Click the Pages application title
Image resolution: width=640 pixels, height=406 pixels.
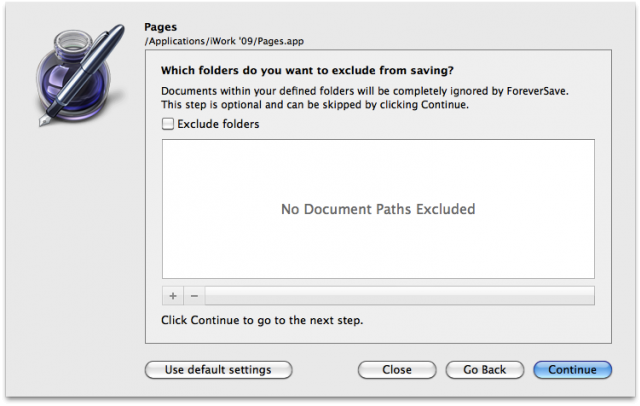[160, 27]
